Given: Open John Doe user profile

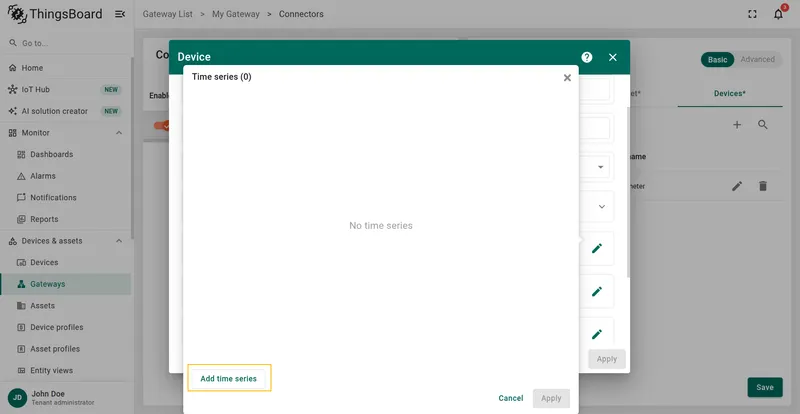Looking at the screenshot, I should point(65,398).
